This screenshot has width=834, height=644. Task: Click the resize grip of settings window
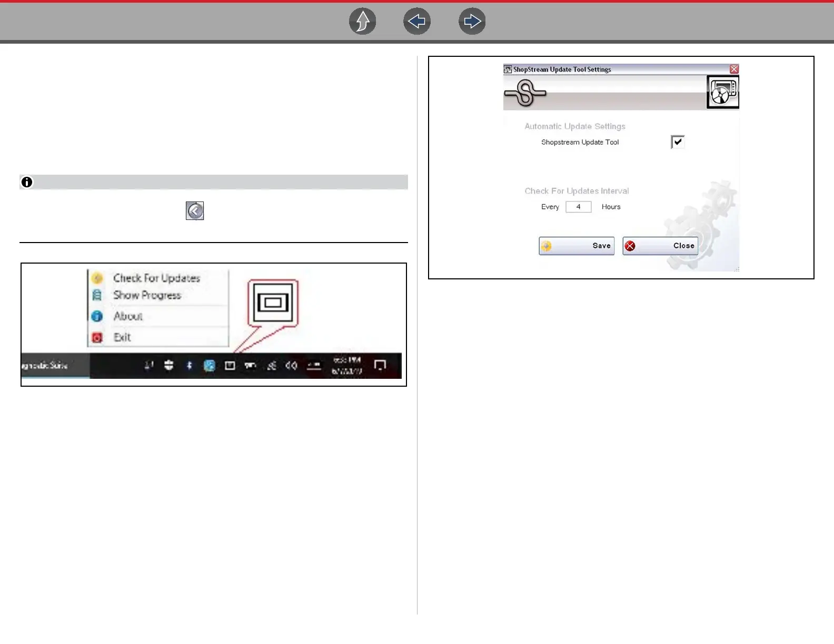737,269
